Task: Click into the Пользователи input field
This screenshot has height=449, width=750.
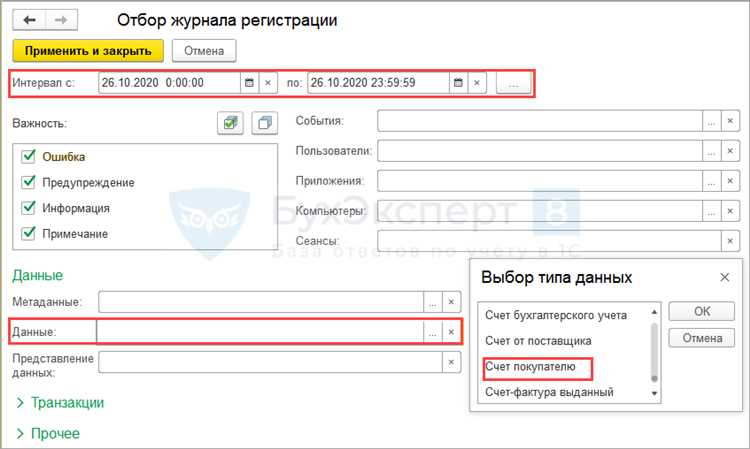Action: [540, 151]
